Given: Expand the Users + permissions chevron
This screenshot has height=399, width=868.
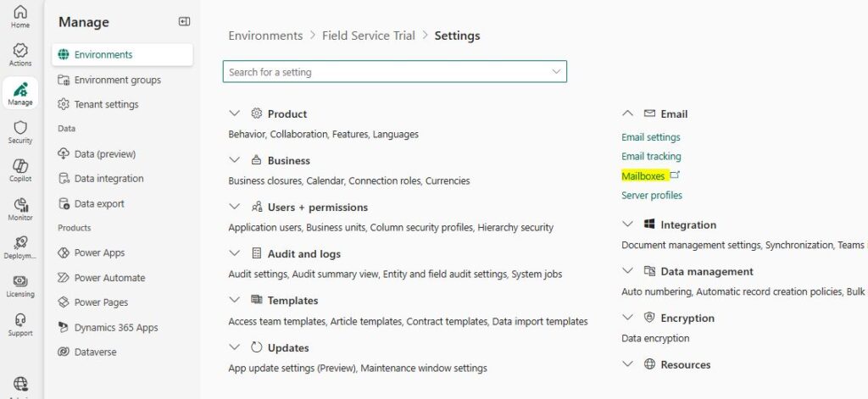Looking at the screenshot, I should (x=235, y=207).
